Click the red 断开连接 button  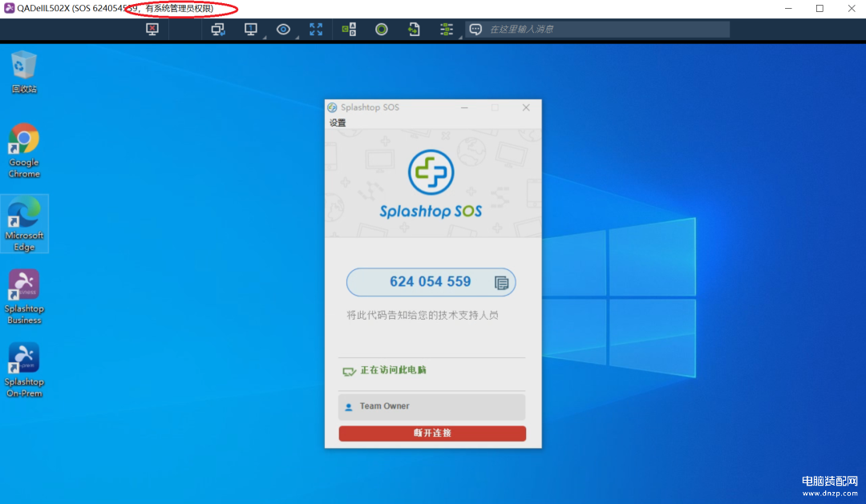point(432,433)
